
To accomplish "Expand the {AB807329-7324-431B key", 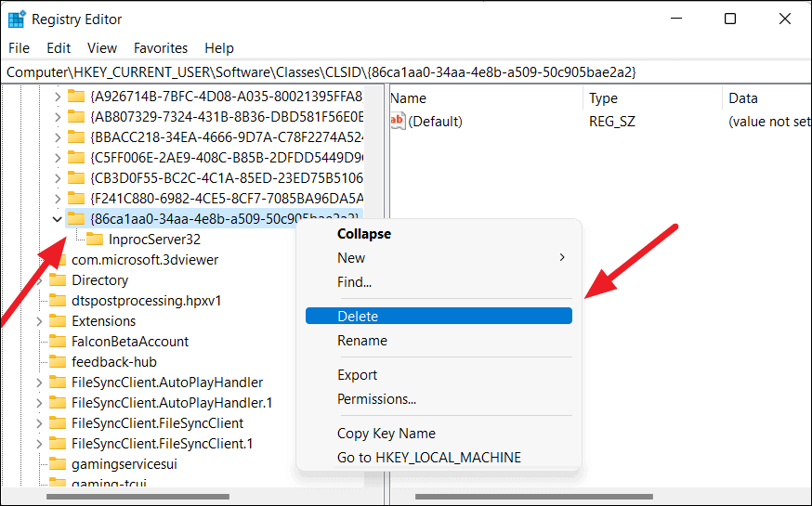I will point(58,117).
